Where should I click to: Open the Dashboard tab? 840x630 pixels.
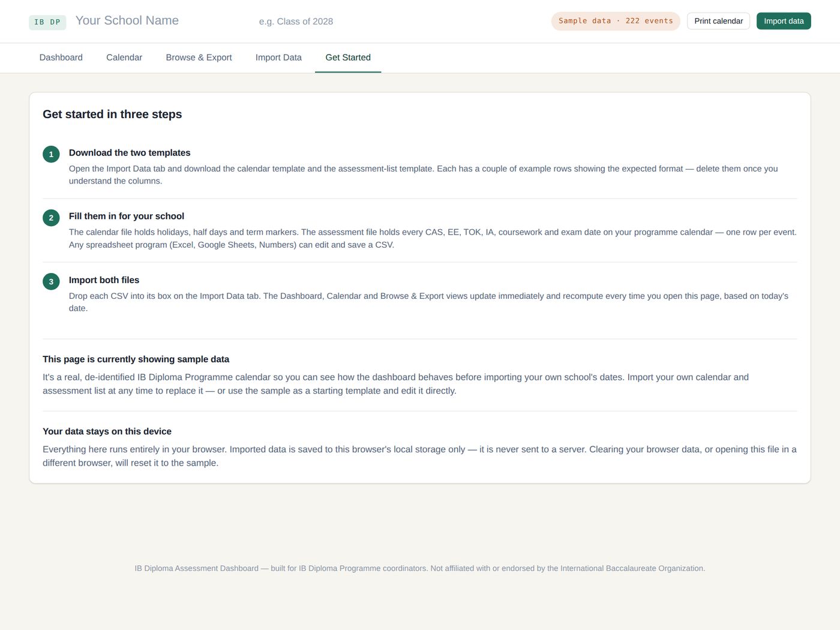click(61, 58)
